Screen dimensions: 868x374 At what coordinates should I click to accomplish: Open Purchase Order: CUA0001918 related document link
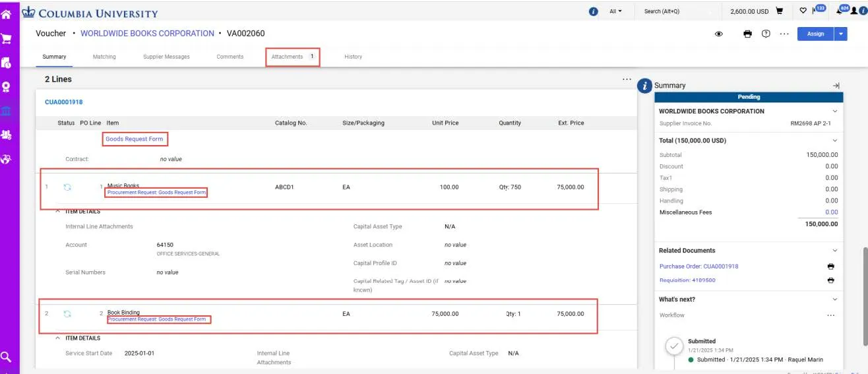pyautogui.click(x=698, y=266)
